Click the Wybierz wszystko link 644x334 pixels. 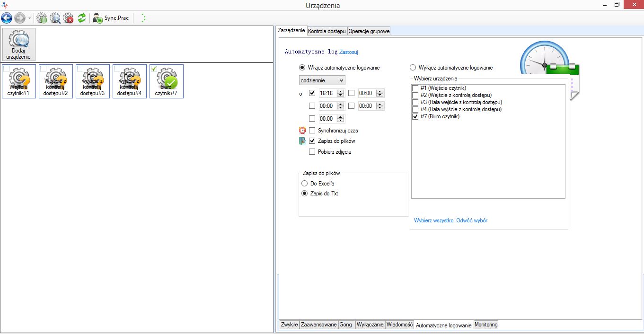(433, 220)
